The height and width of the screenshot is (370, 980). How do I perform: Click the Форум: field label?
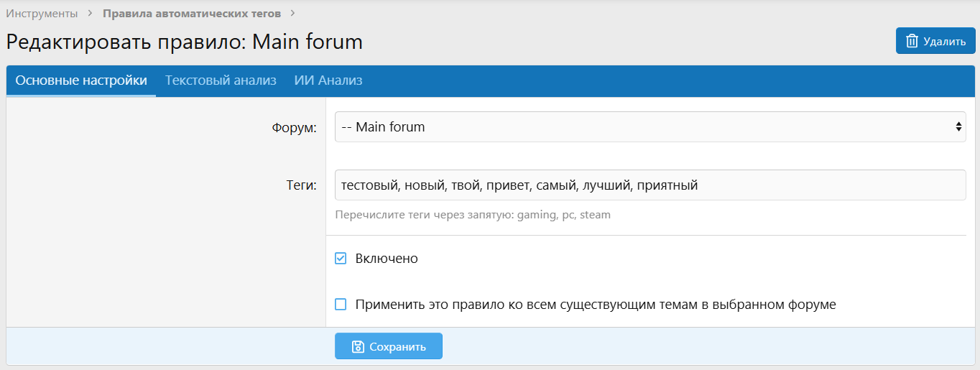click(x=294, y=128)
